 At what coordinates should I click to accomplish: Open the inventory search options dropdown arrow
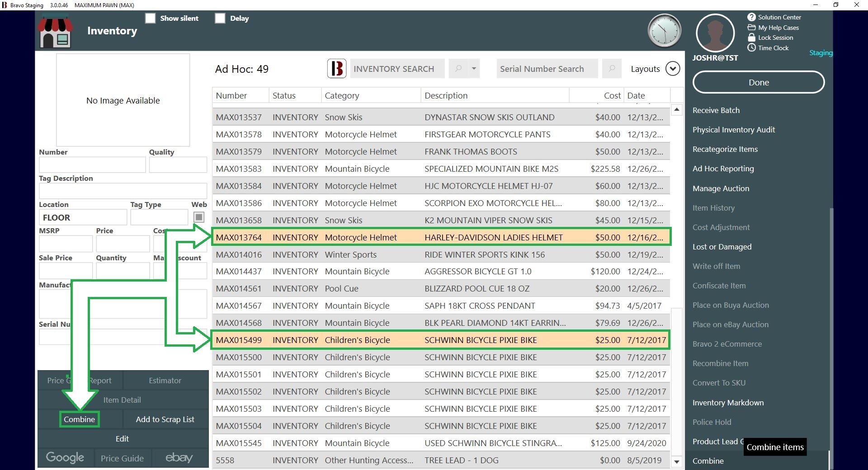click(474, 69)
